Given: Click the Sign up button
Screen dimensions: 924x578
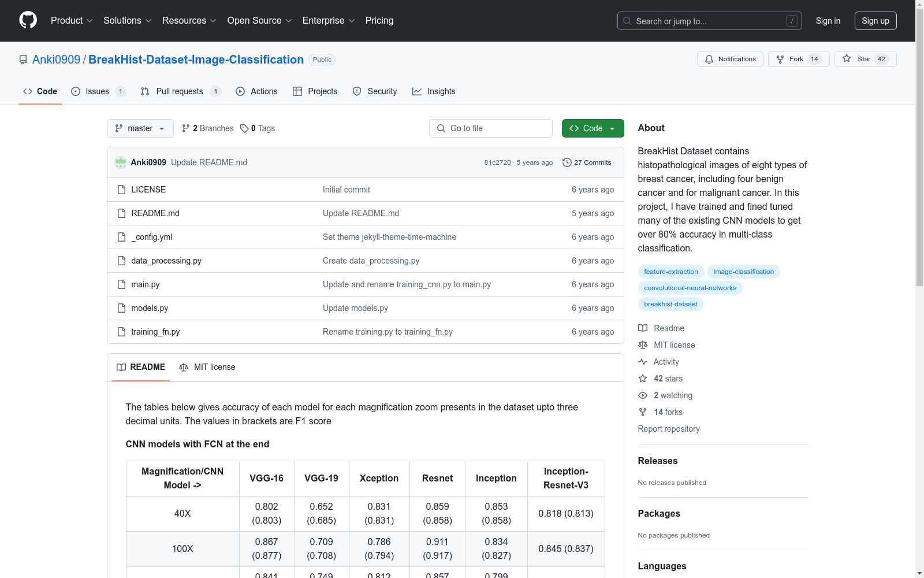Looking at the screenshot, I should pyautogui.click(x=875, y=21).
